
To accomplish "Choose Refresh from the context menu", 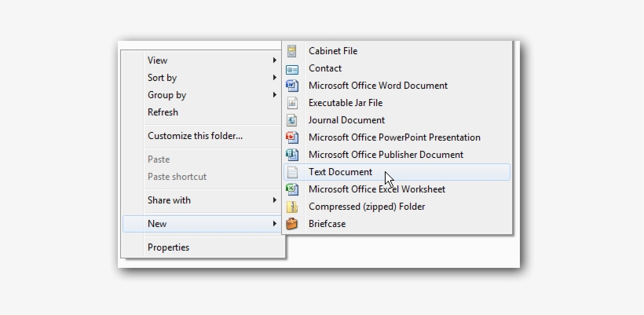I will point(203,112).
